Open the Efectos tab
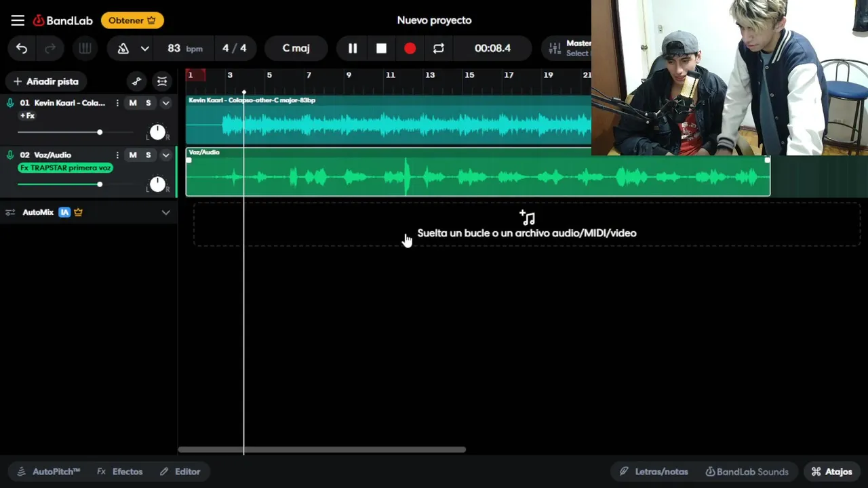The height and width of the screenshot is (488, 868). pos(120,472)
